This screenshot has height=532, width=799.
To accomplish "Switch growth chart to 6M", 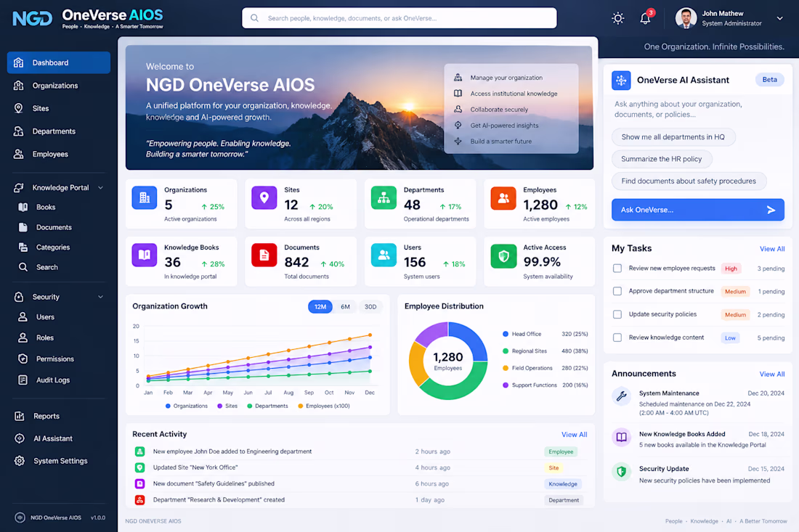I will [x=345, y=307].
